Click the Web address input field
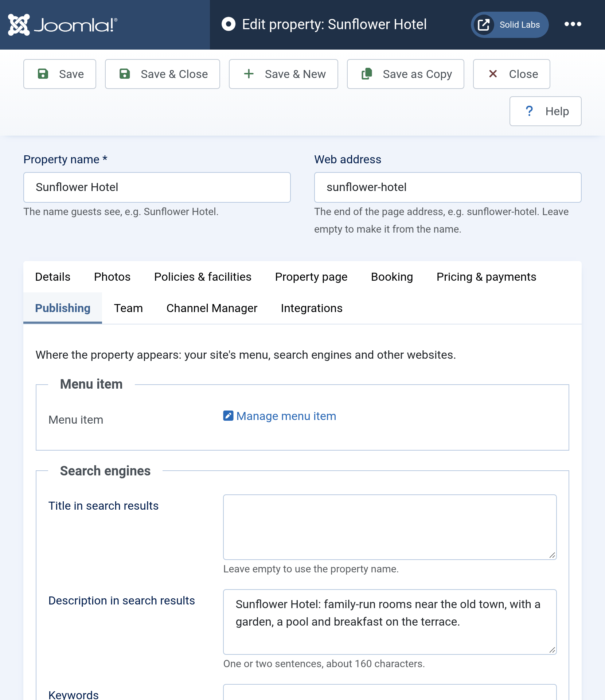 click(448, 187)
